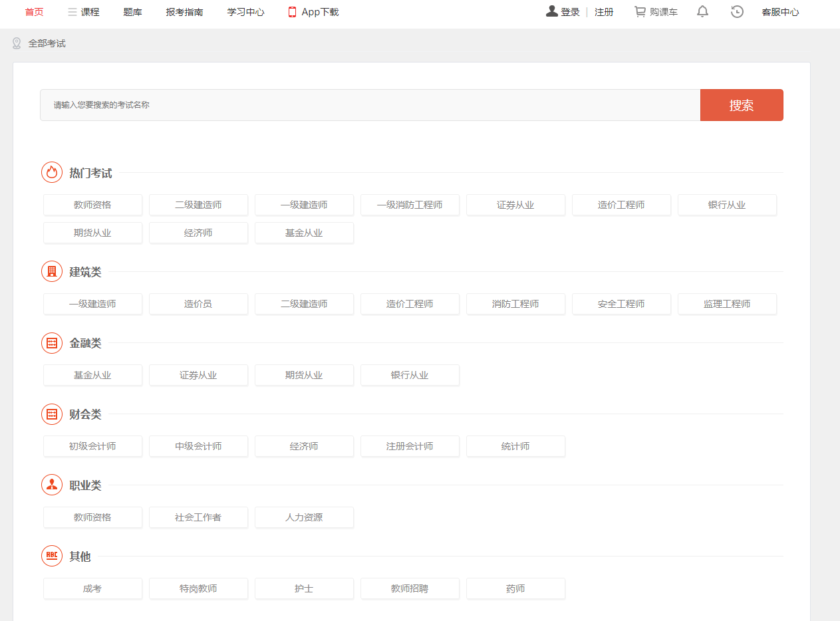This screenshot has height=621, width=840.
Task: Select 社会工作者 exam
Action: [x=198, y=517]
